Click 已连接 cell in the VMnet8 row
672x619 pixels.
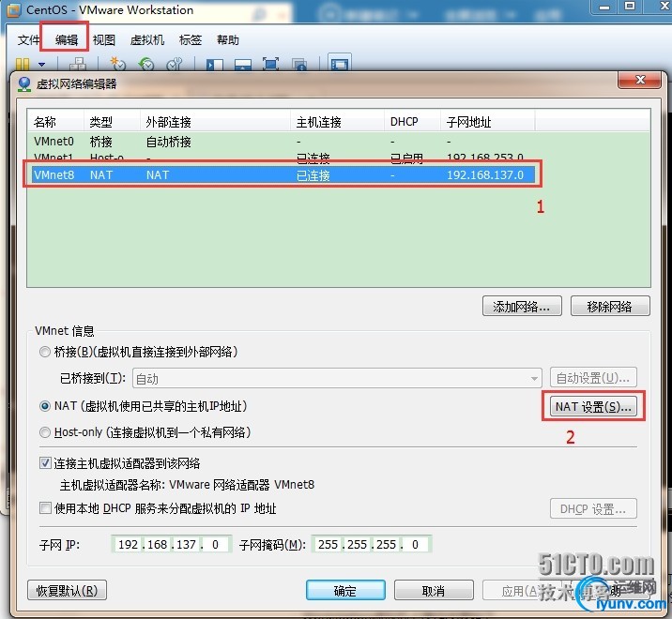(313, 175)
